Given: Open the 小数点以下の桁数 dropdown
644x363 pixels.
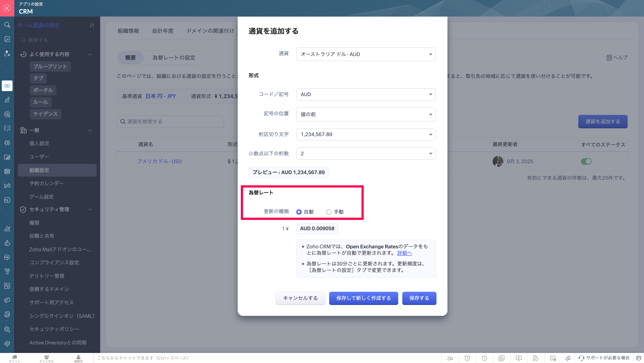Looking at the screenshot, I should point(366,154).
